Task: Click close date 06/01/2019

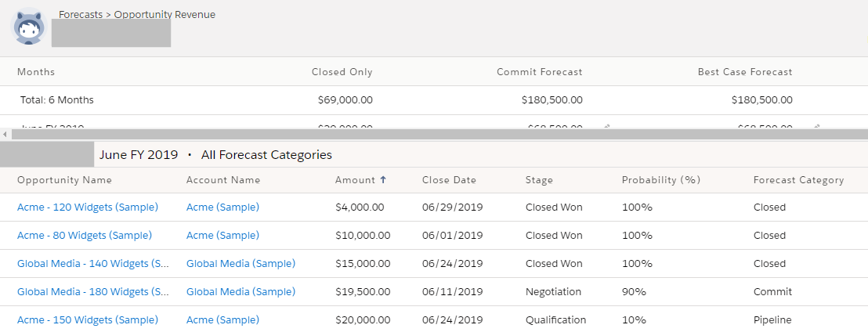Action: point(452,235)
